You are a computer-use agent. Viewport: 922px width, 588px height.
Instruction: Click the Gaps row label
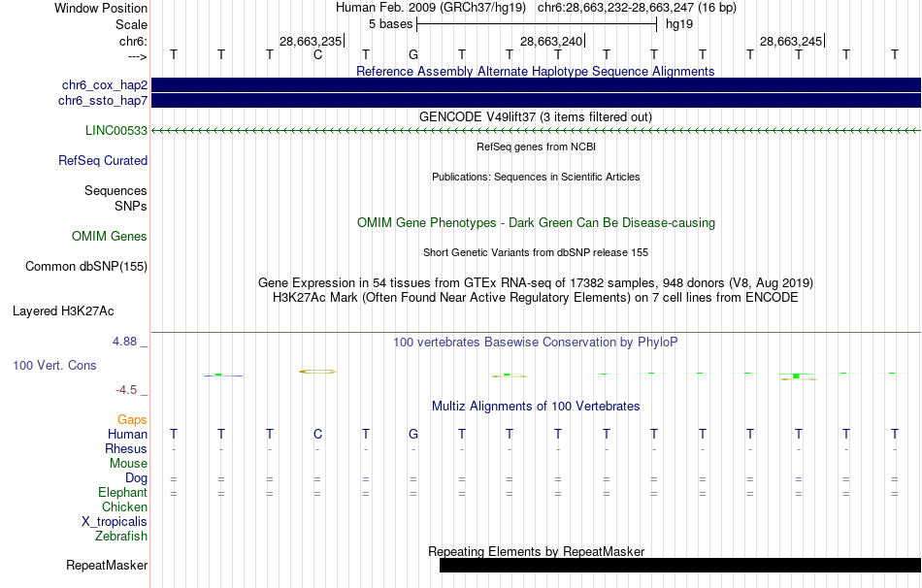(x=132, y=420)
